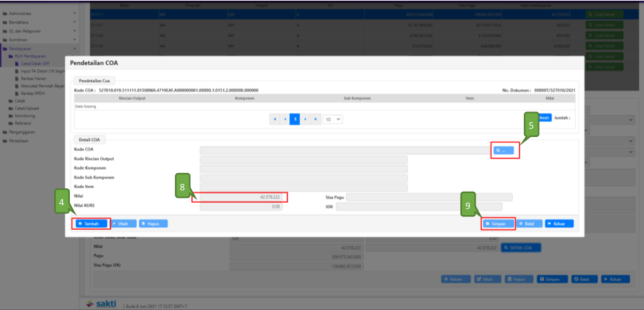
Task: Expand the Administrasi menu
Action: point(19,13)
